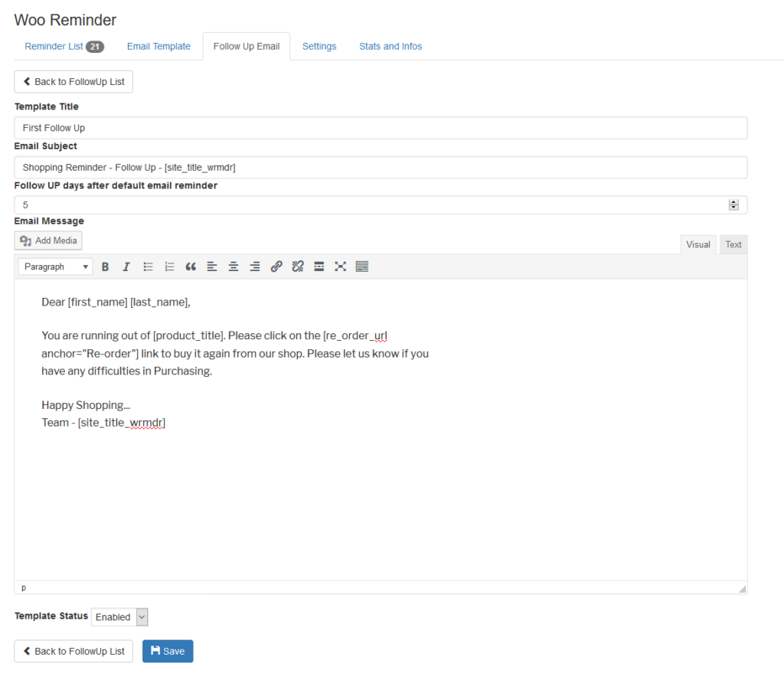Click the insert link icon

[276, 266]
